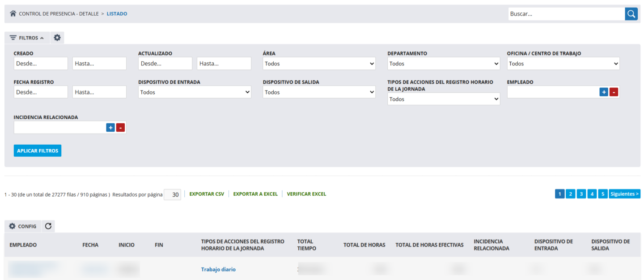Screen dimensions: 644x280
Task: Add an employee with the blue plus
Action: coord(604,92)
